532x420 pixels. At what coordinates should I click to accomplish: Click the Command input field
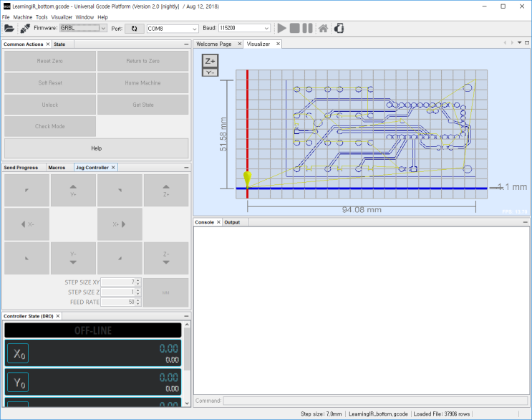[x=375, y=401]
